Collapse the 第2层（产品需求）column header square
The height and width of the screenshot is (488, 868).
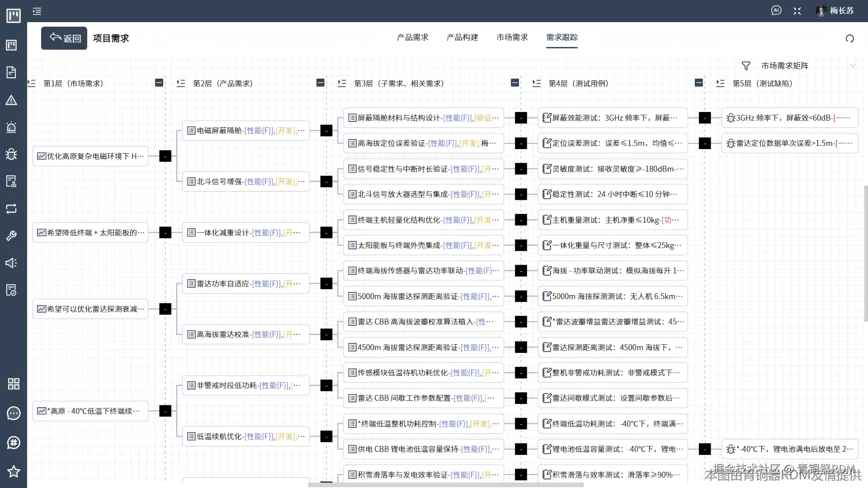tap(158, 83)
